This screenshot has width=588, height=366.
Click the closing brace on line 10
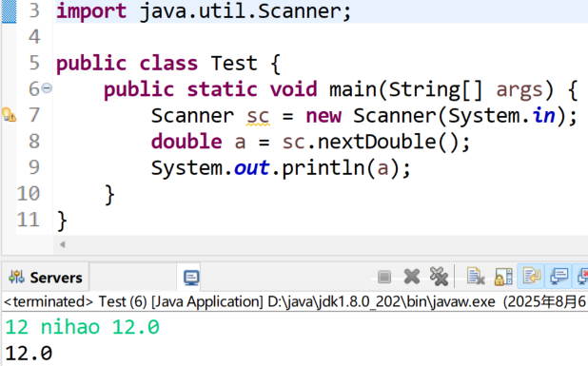(109, 195)
